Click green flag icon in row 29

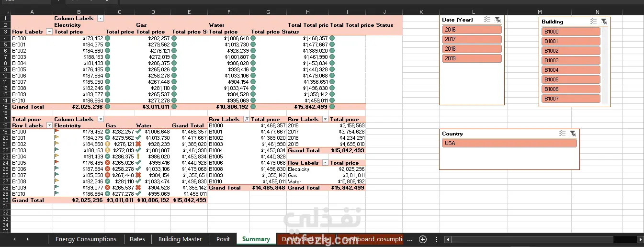pos(56,194)
